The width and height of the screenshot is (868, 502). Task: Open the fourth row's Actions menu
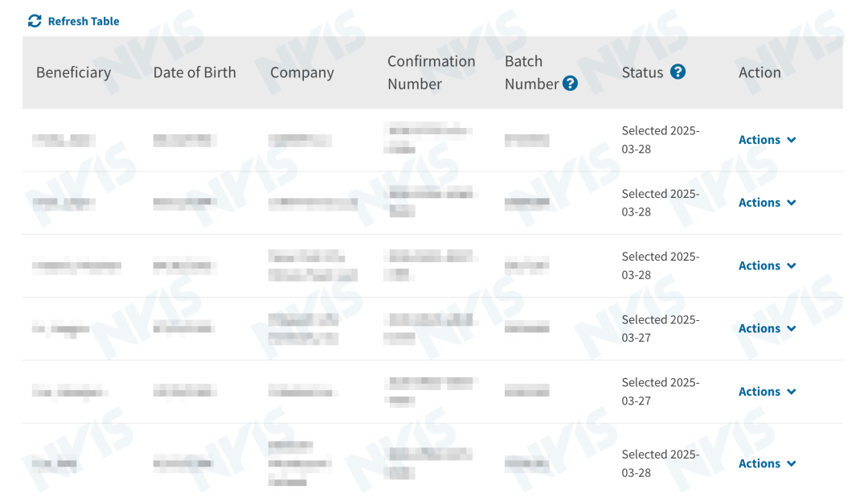(x=767, y=328)
